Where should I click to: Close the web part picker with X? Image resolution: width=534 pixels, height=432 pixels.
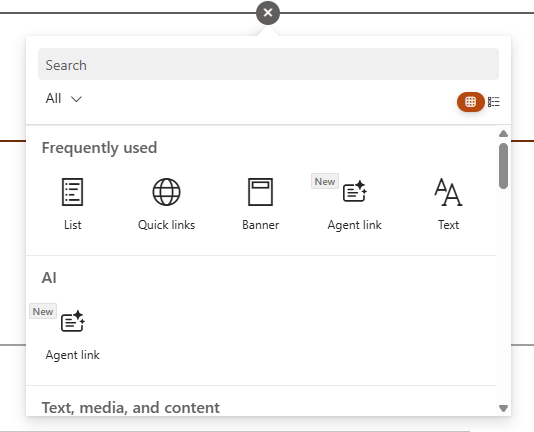268,13
